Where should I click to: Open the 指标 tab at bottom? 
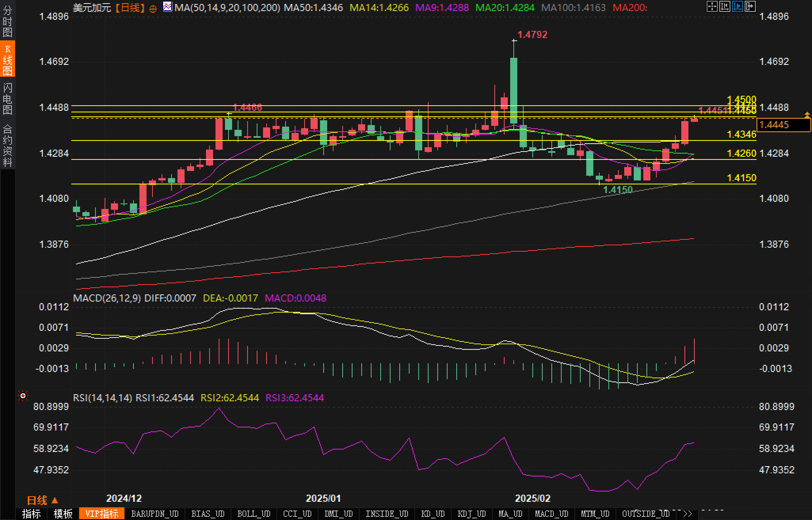(31, 514)
